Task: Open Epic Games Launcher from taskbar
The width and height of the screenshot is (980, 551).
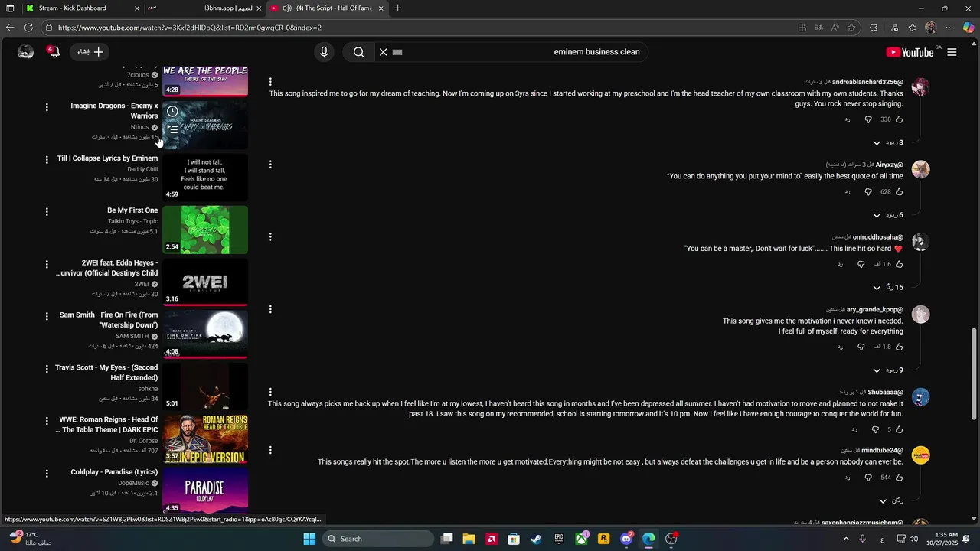Action: pyautogui.click(x=559, y=539)
